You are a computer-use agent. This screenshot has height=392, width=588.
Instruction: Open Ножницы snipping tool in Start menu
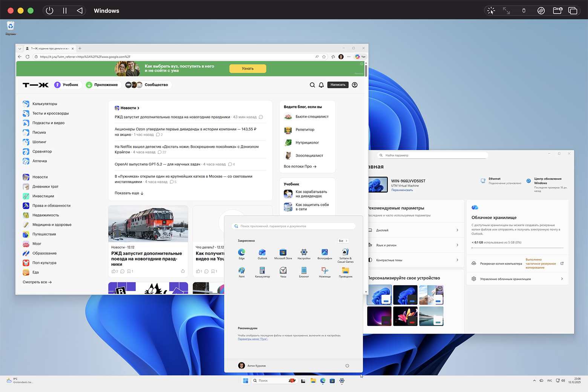[x=325, y=271]
